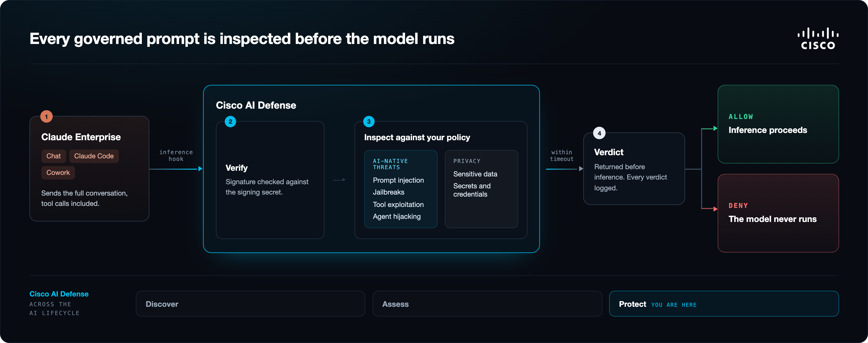The height and width of the screenshot is (343, 868).
Task: Click "The model never runs" text
Action: [772, 219]
